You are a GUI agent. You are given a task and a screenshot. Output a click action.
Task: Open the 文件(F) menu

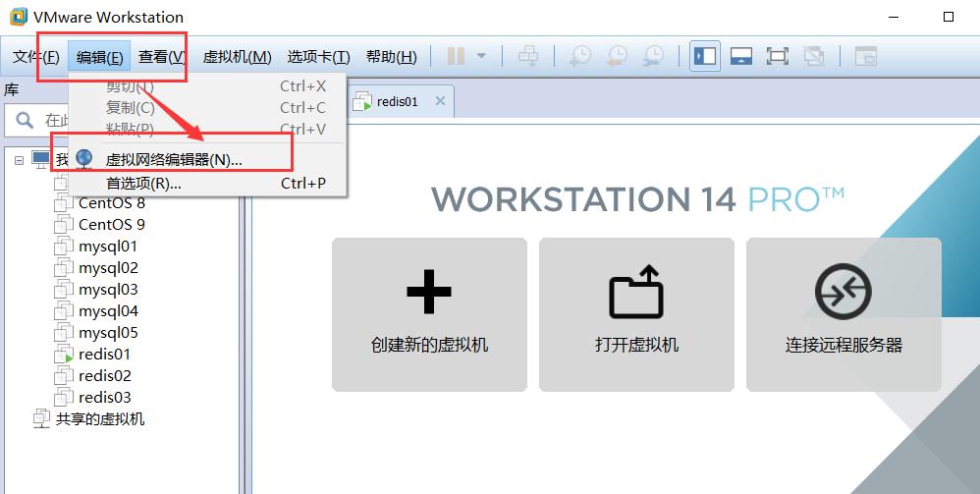pos(36,57)
